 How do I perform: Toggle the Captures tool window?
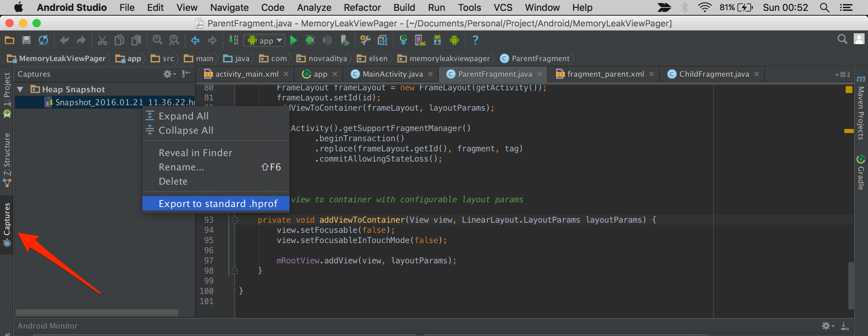pyautogui.click(x=7, y=225)
